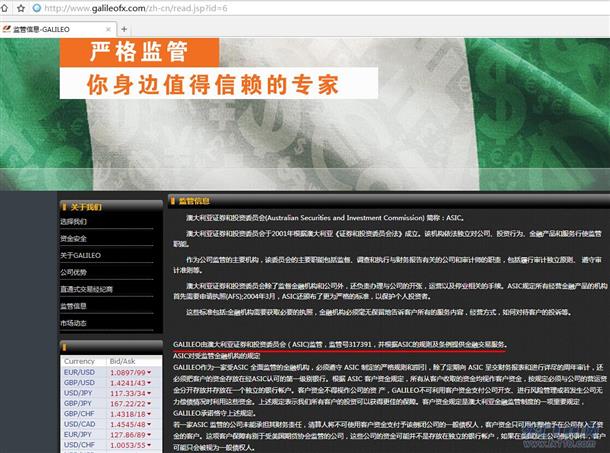
Task: Open 直通式交易经纪商 sidebar link
Action: (x=86, y=289)
